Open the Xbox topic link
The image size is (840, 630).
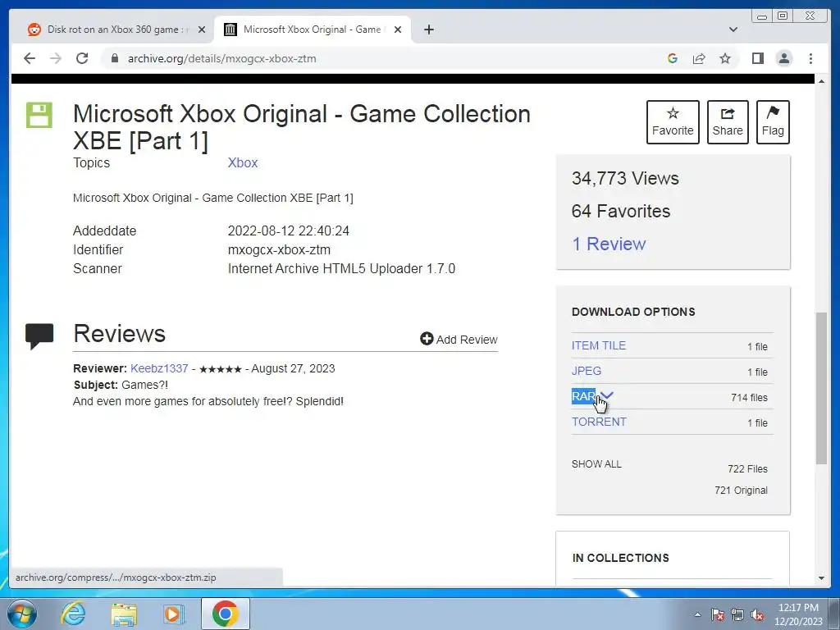click(243, 163)
